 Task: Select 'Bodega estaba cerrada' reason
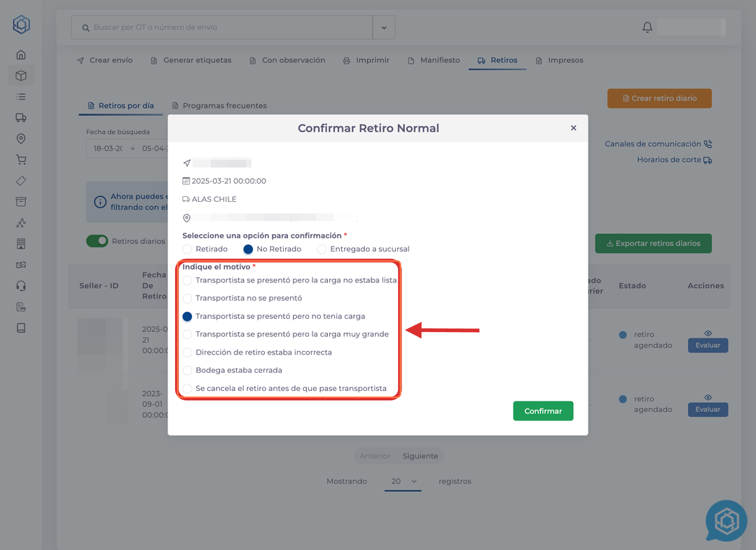coord(187,371)
